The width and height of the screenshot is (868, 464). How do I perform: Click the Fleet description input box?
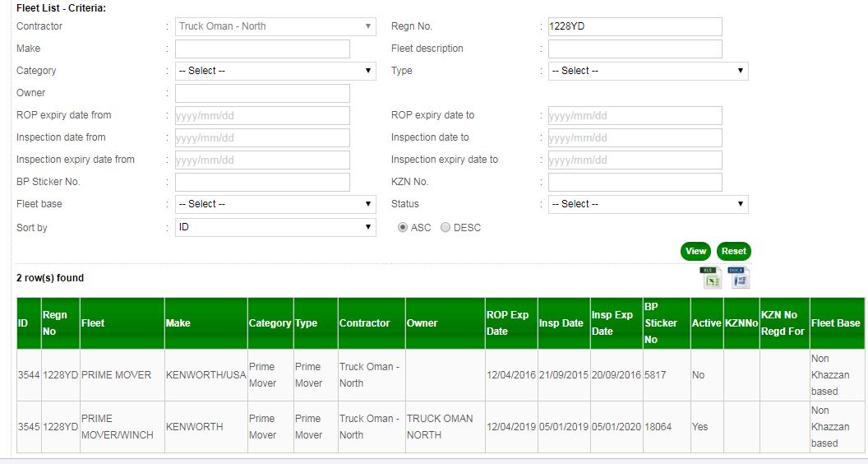pyautogui.click(x=635, y=49)
